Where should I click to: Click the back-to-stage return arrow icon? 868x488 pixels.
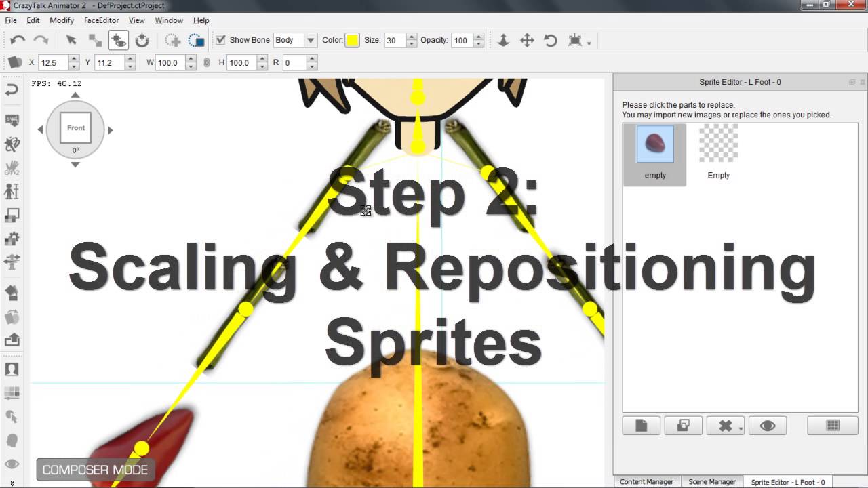point(12,89)
